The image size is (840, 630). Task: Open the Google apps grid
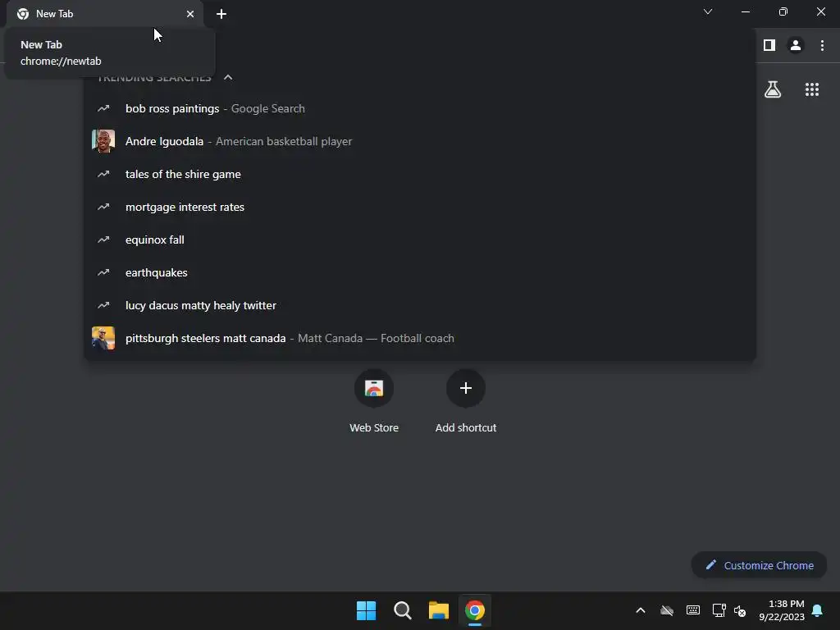812,89
